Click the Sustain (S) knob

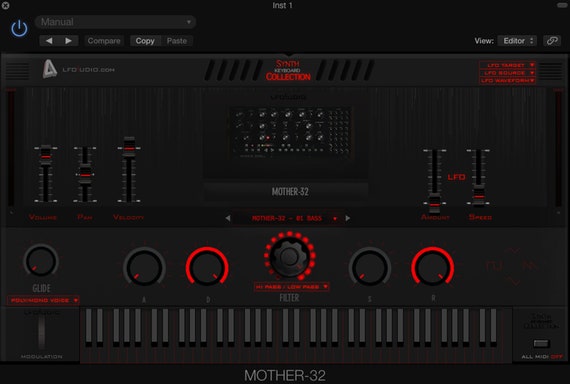tap(370, 267)
